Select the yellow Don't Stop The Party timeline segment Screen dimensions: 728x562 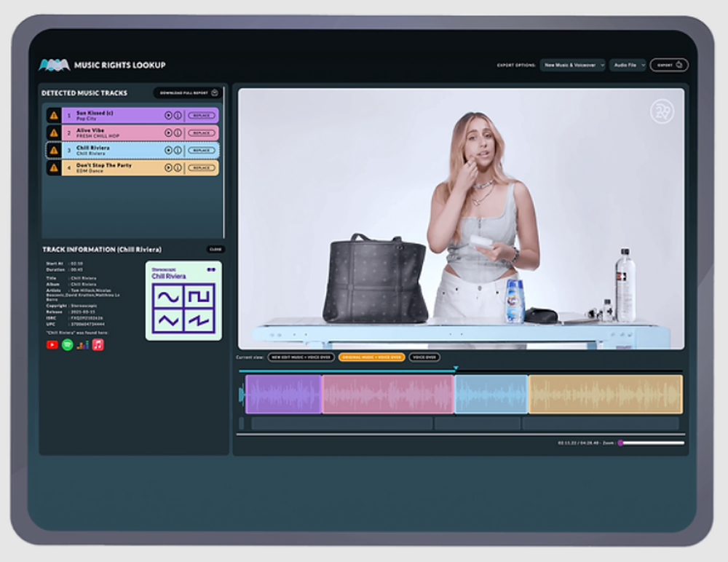tap(604, 393)
